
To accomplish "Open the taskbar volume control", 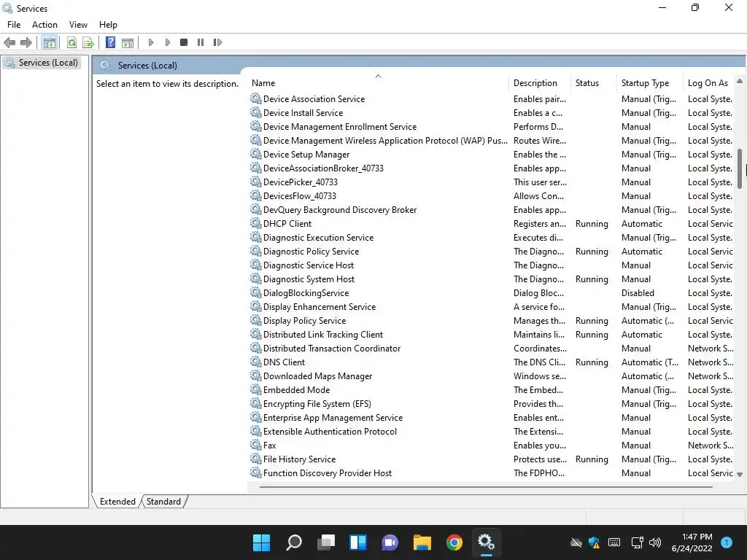I will 655,542.
